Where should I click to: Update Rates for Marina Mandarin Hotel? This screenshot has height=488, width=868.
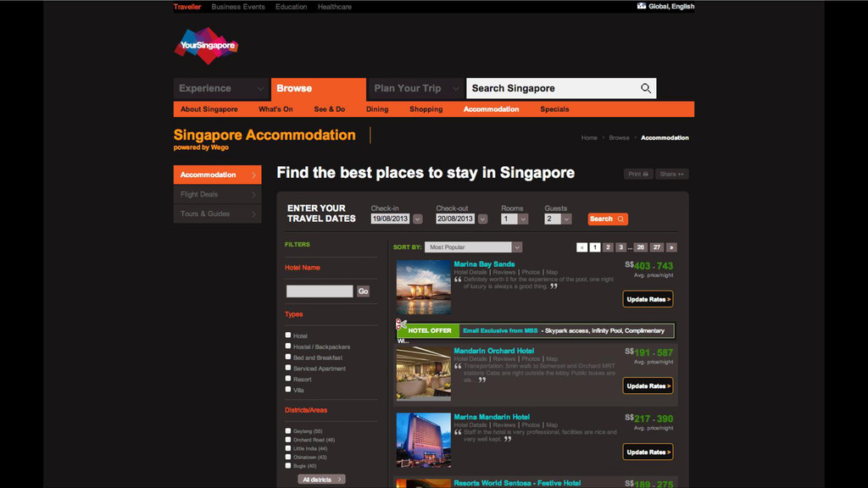coord(648,452)
